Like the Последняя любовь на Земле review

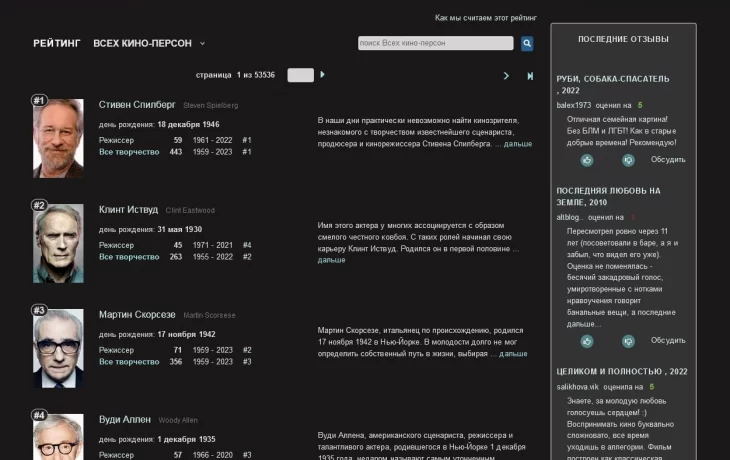tap(587, 341)
